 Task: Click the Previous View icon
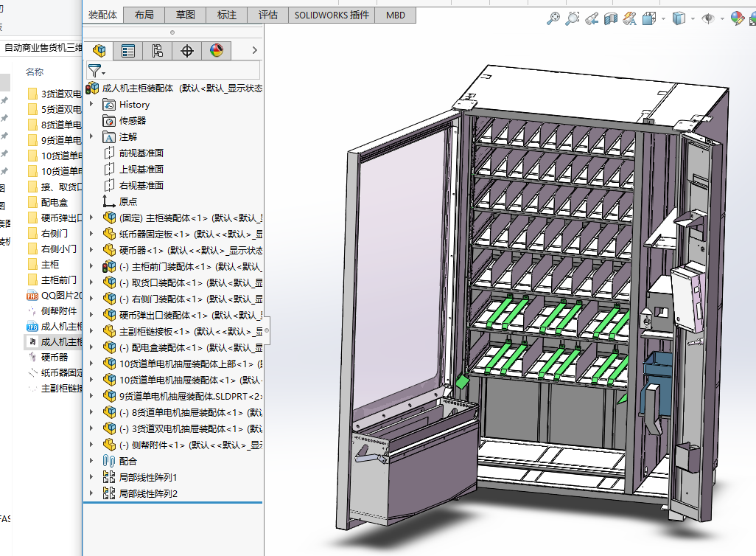point(591,19)
